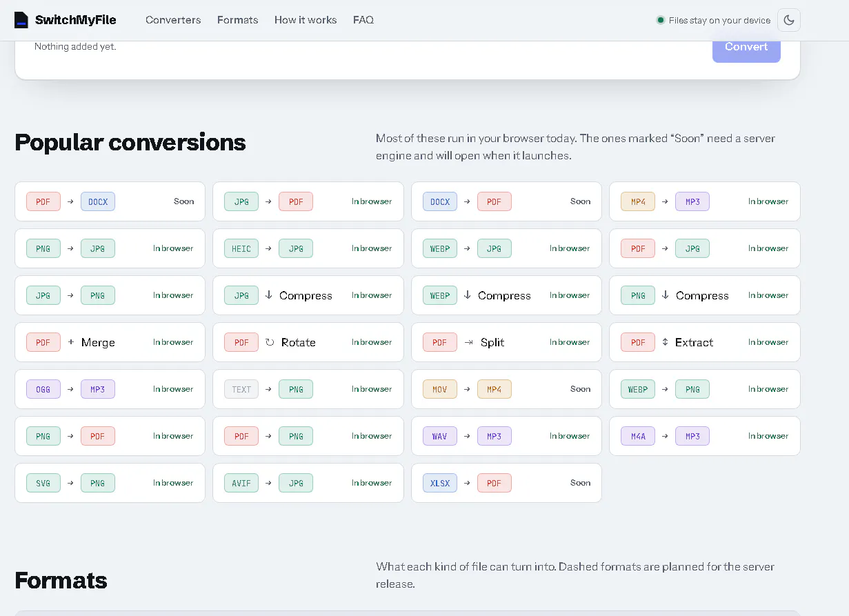The image size is (849, 616).
Task: Pick the WAV to MP3 conversion card
Action: tap(507, 436)
